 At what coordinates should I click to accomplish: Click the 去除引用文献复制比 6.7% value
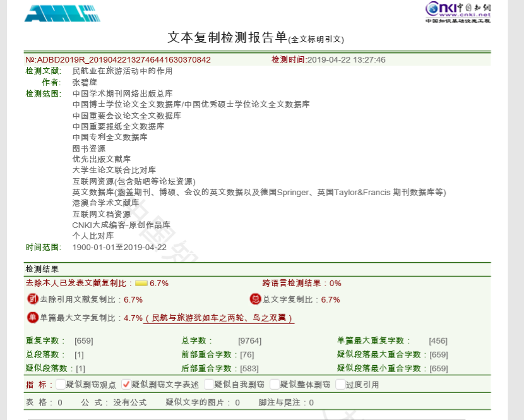(x=133, y=299)
